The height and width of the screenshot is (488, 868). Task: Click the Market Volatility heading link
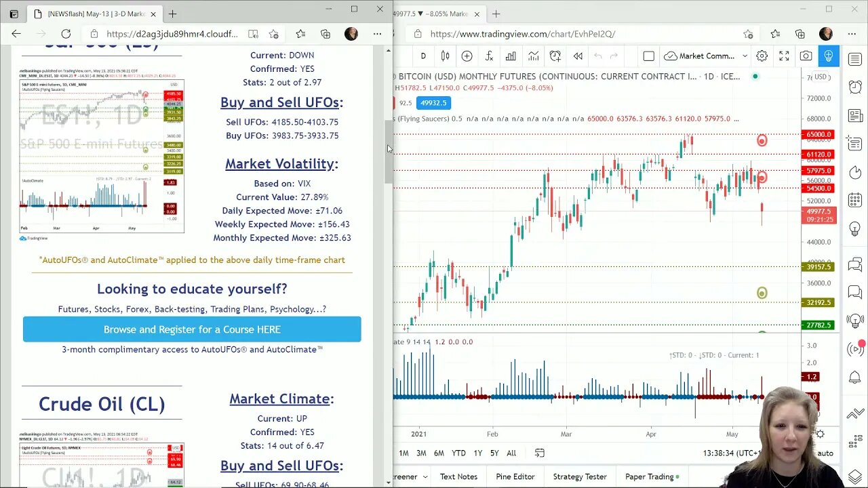[281, 163]
